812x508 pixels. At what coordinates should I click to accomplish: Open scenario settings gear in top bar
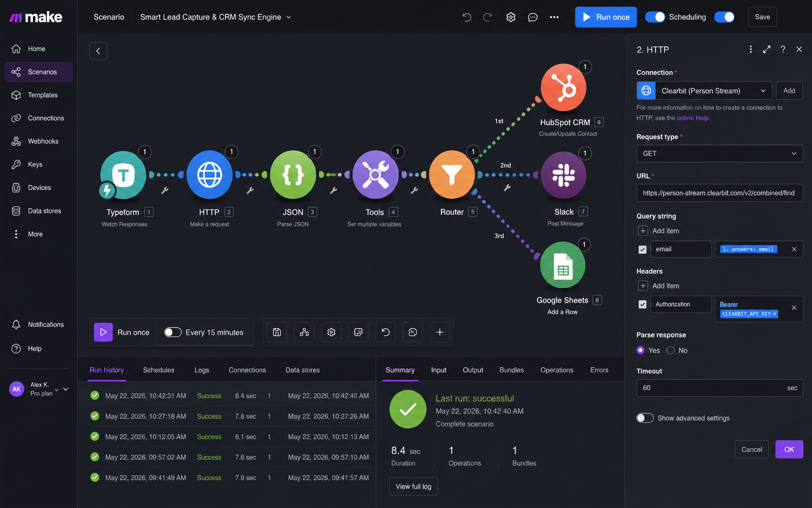click(510, 17)
